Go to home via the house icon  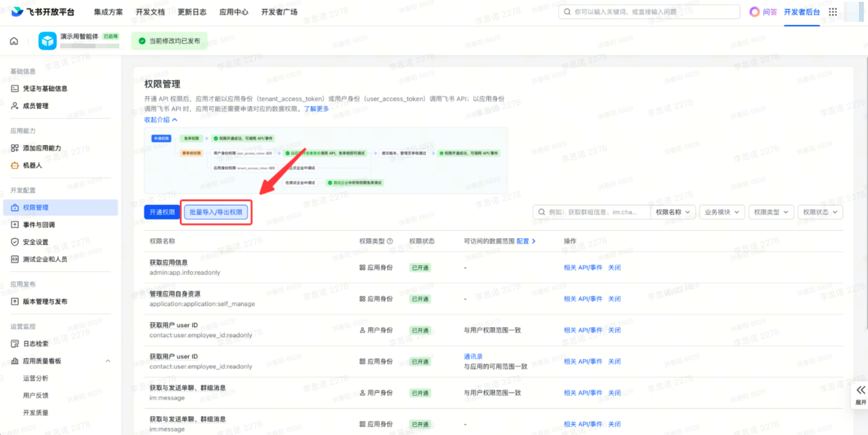14,41
